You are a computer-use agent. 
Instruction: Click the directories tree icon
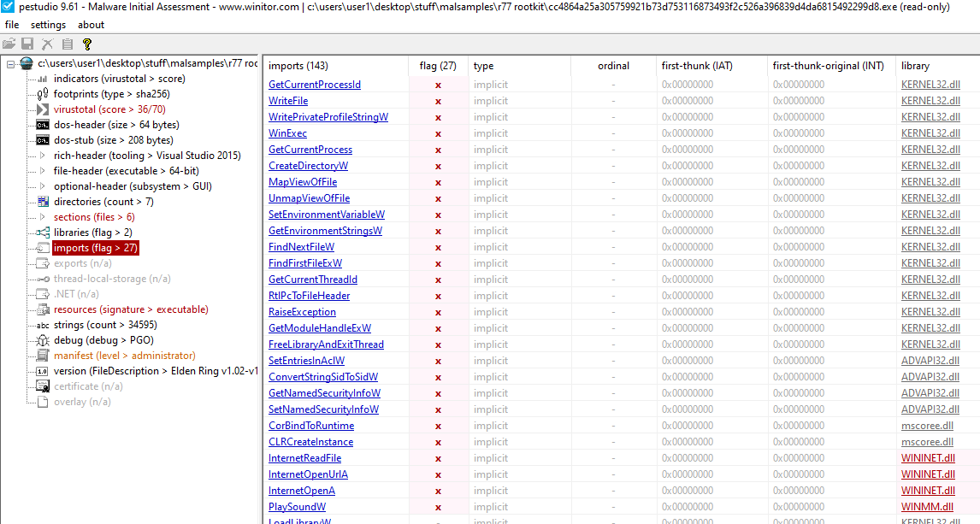coord(43,202)
